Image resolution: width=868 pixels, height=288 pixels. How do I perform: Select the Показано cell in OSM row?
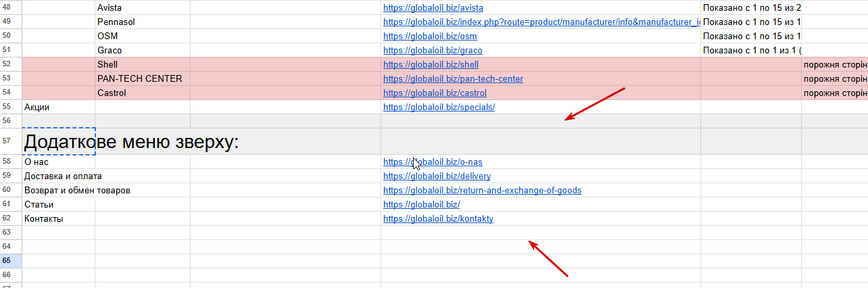point(751,36)
